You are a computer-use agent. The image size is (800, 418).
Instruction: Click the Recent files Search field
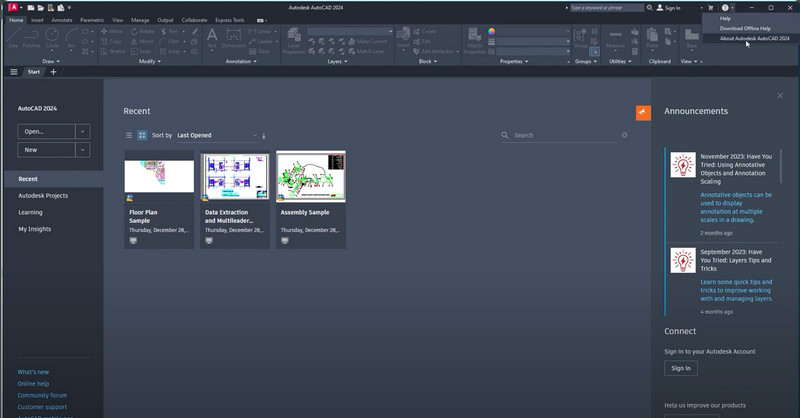point(559,135)
